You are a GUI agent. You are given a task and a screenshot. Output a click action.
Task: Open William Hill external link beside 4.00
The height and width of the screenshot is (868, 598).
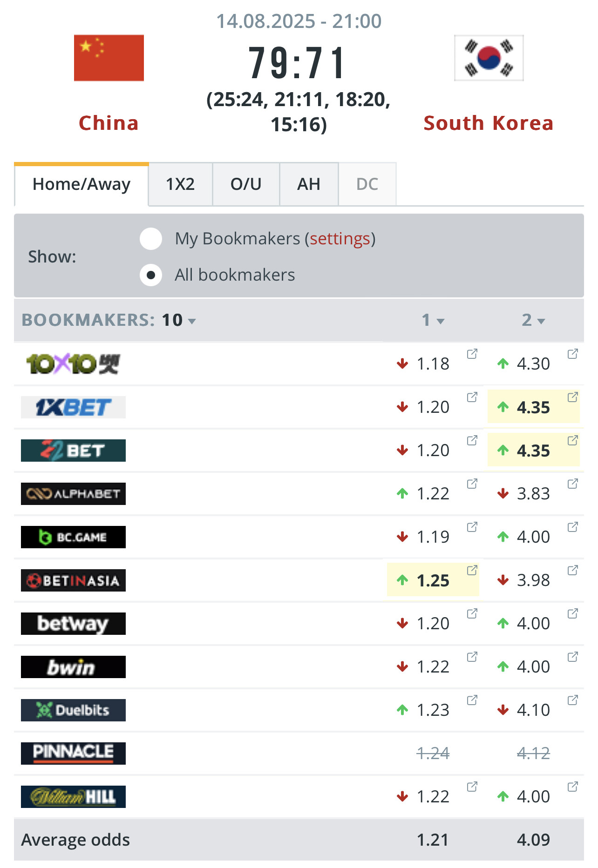tap(572, 787)
